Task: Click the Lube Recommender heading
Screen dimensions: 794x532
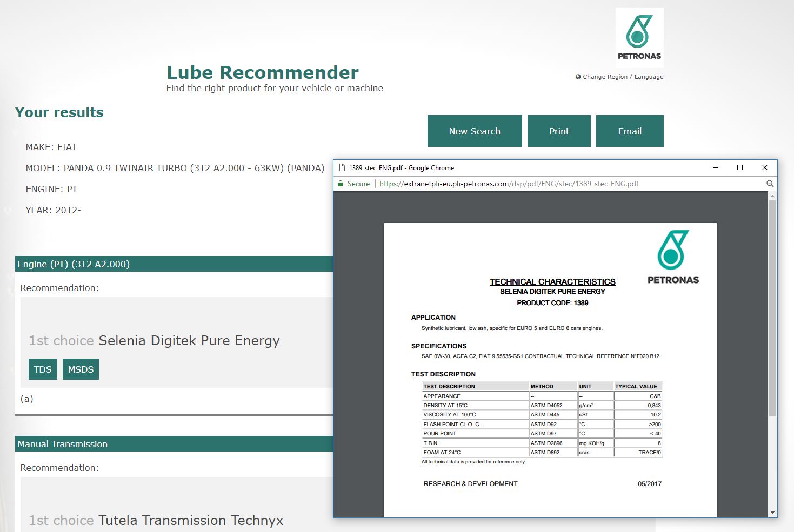Action: tap(263, 72)
